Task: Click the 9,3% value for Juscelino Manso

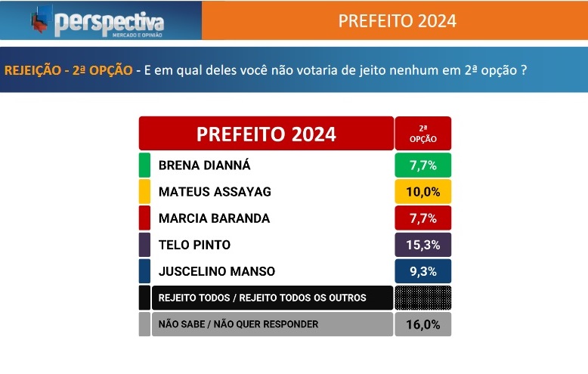Action: pyautogui.click(x=423, y=271)
